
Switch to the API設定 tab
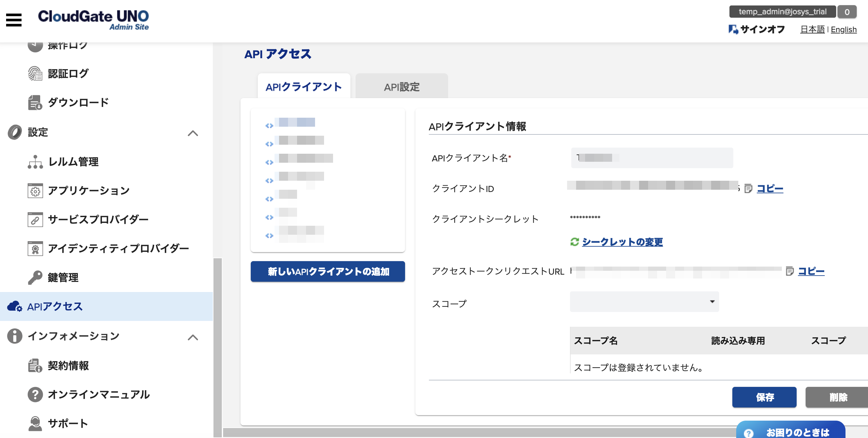click(x=401, y=87)
